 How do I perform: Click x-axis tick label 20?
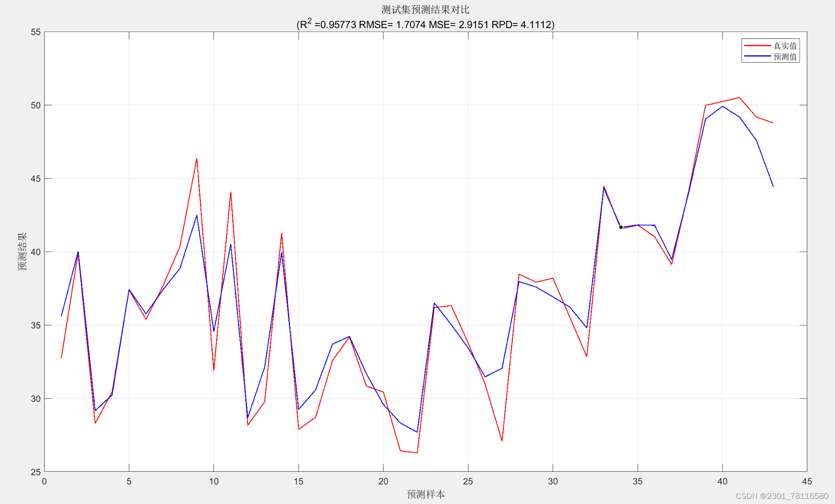[x=383, y=481]
